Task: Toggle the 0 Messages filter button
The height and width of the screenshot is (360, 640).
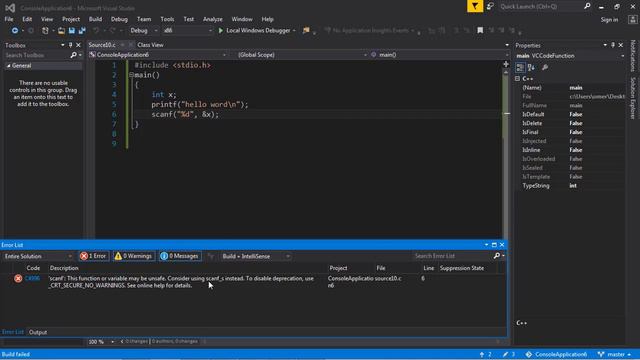Action: tap(180, 256)
